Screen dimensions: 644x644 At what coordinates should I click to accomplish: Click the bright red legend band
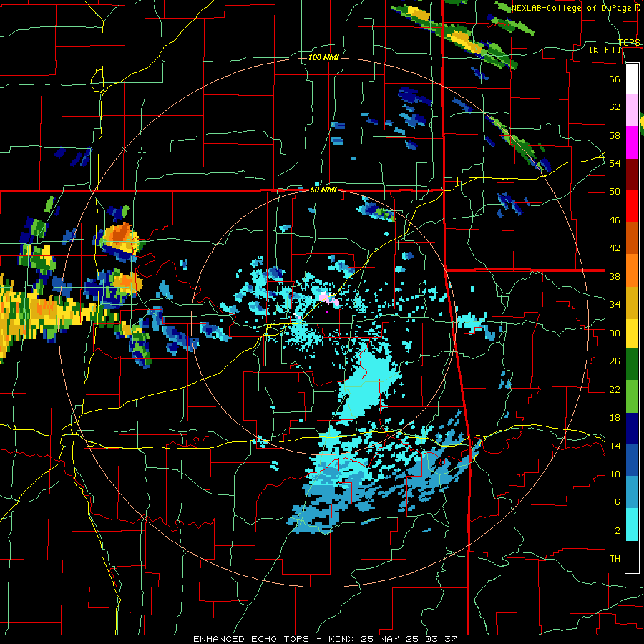[632, 206]
